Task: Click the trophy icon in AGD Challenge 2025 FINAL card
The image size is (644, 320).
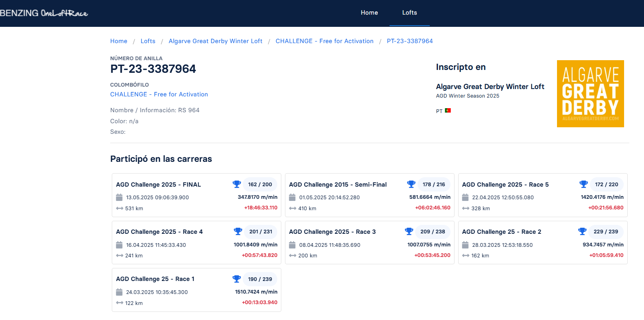Action: coord(237,184)
